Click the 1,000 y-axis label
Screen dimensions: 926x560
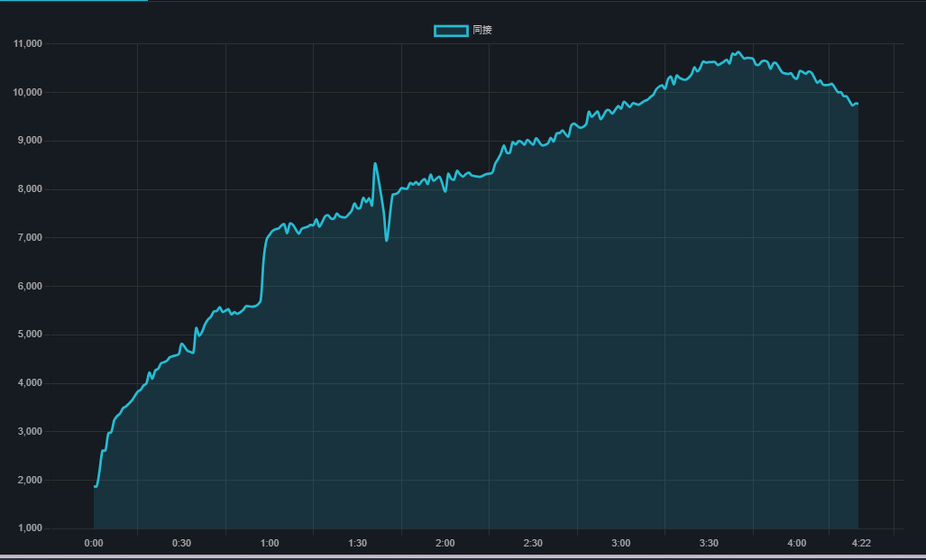tap(31, 528)
